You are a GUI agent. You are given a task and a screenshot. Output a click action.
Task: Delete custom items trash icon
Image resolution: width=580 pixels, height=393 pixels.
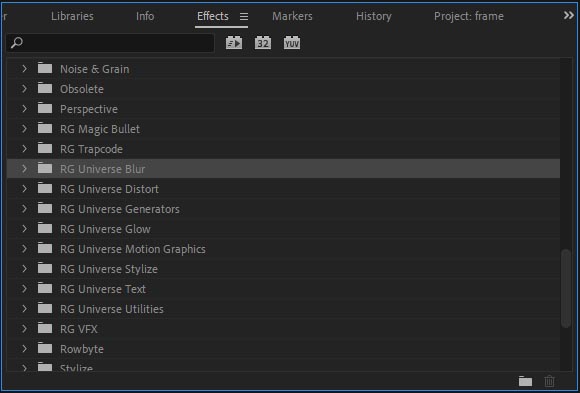pos(550,381)
